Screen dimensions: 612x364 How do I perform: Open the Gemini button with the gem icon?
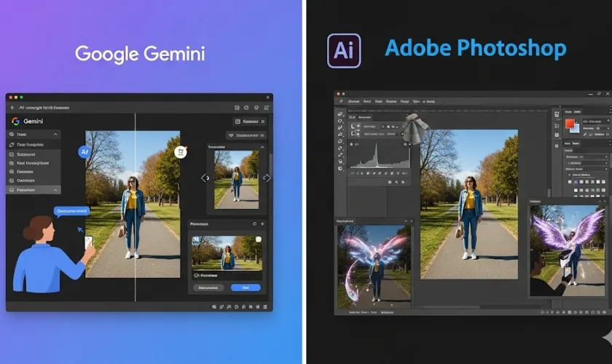pos(246,135)
